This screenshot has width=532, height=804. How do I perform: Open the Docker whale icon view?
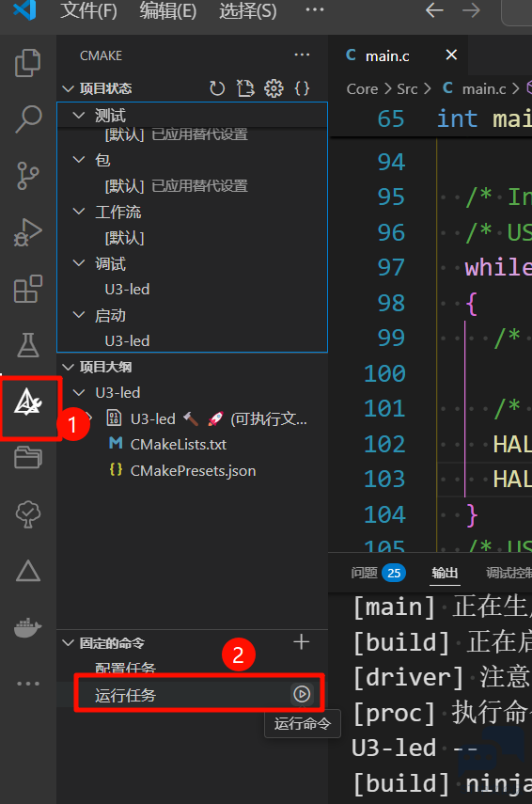(27, 627)
